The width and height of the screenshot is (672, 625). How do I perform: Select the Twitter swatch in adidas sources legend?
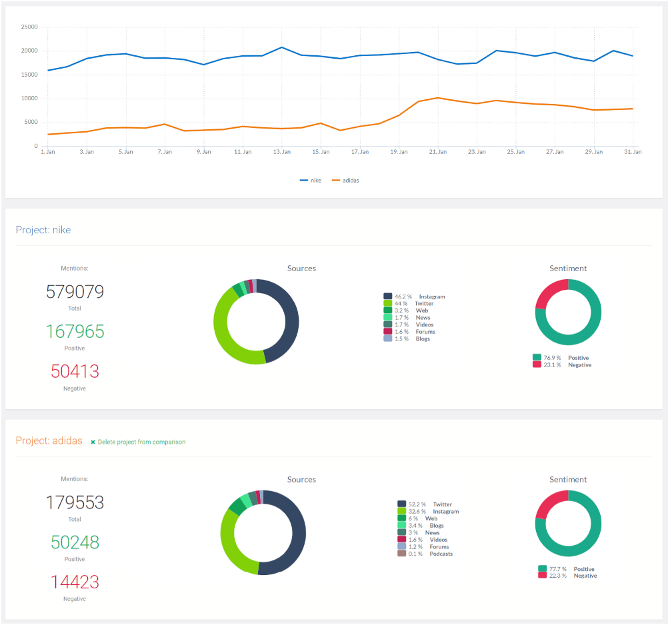(x=401, y=504)
